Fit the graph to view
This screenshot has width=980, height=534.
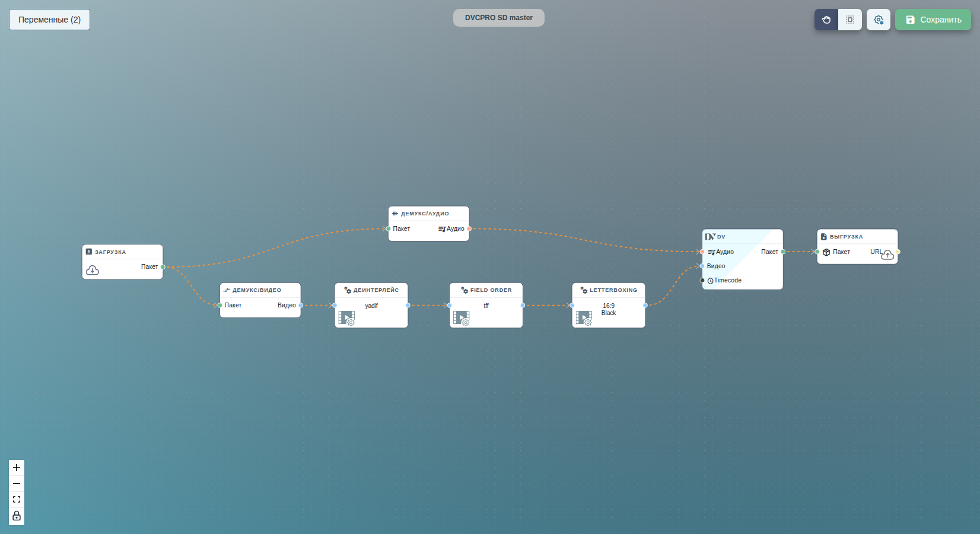click(17, 500)
